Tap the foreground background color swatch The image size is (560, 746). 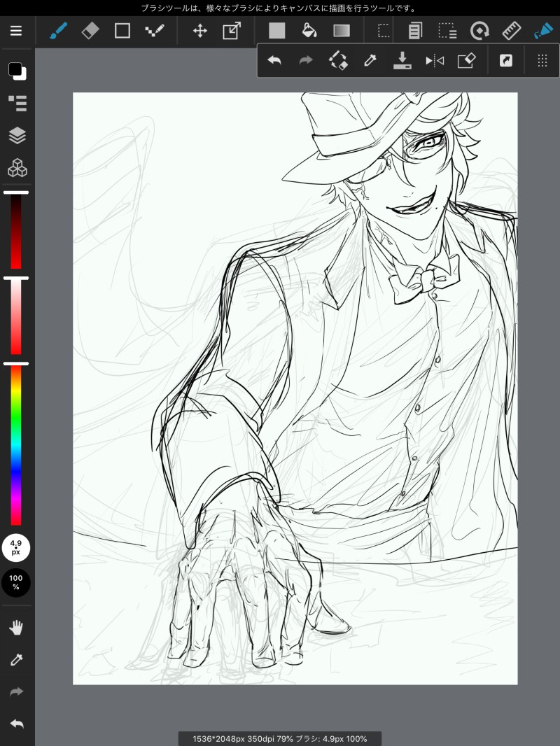(x=17, y=71)
